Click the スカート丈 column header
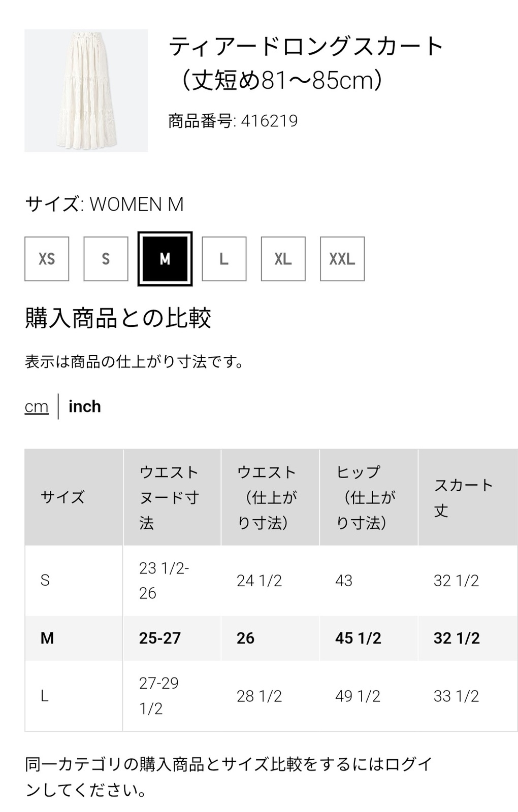This screenshot has height=812, width=518. 468,497
